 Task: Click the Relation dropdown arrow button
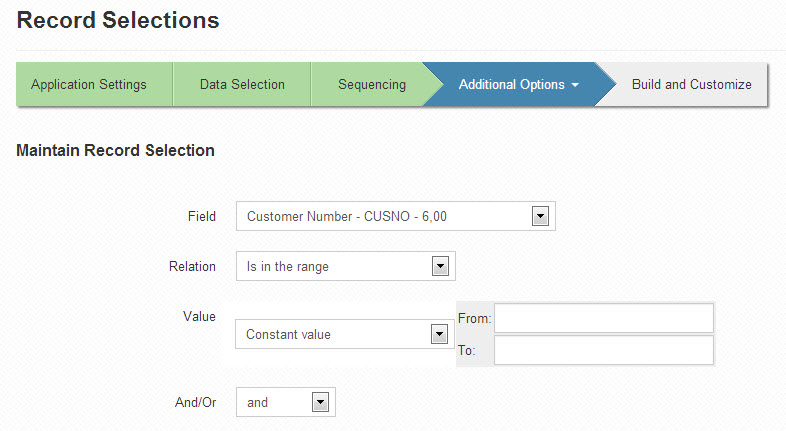point(440,266)
